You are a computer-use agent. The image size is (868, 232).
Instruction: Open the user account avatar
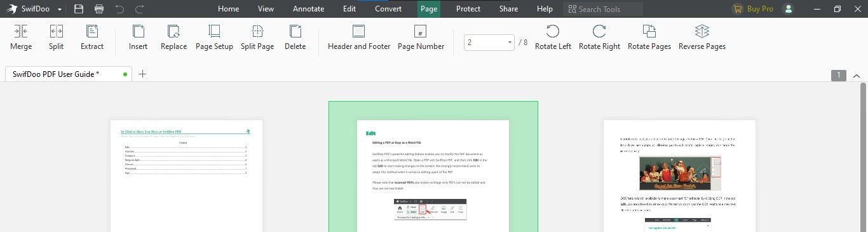coord(788,9)
